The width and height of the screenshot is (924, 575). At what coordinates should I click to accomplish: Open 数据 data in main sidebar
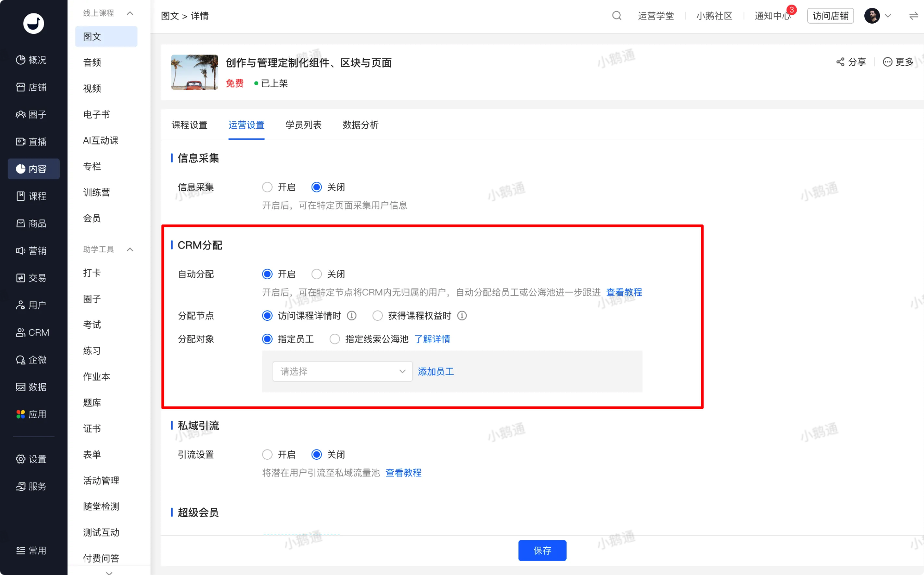click(31, 387)
